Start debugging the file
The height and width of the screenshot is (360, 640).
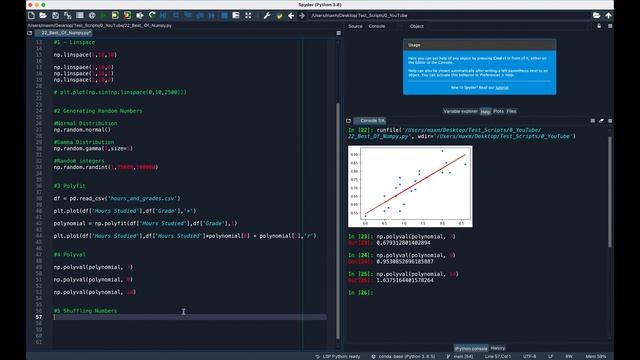tap(163, 16)
